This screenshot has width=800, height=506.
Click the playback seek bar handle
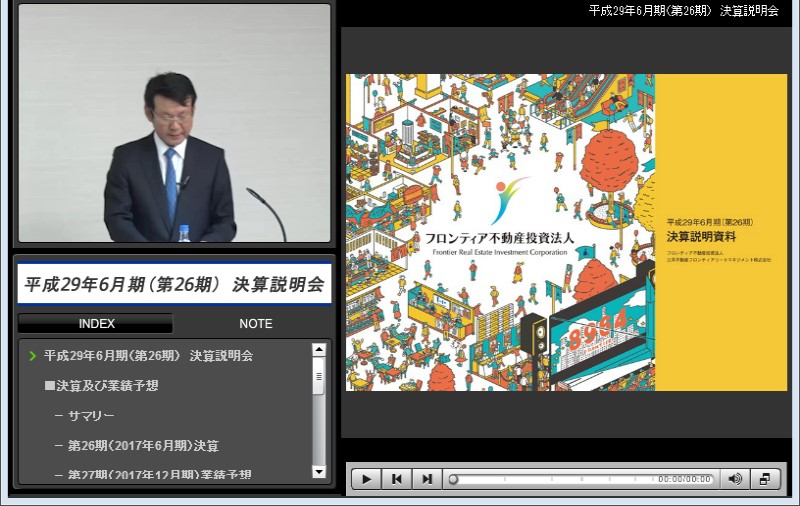click(453, 479)
